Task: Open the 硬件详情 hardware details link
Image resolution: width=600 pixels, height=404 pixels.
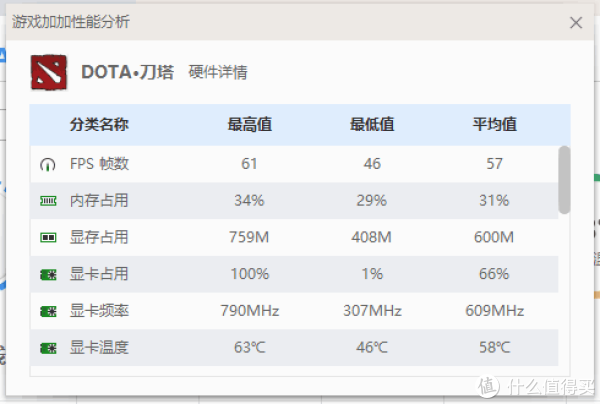Action: (218, 72)
